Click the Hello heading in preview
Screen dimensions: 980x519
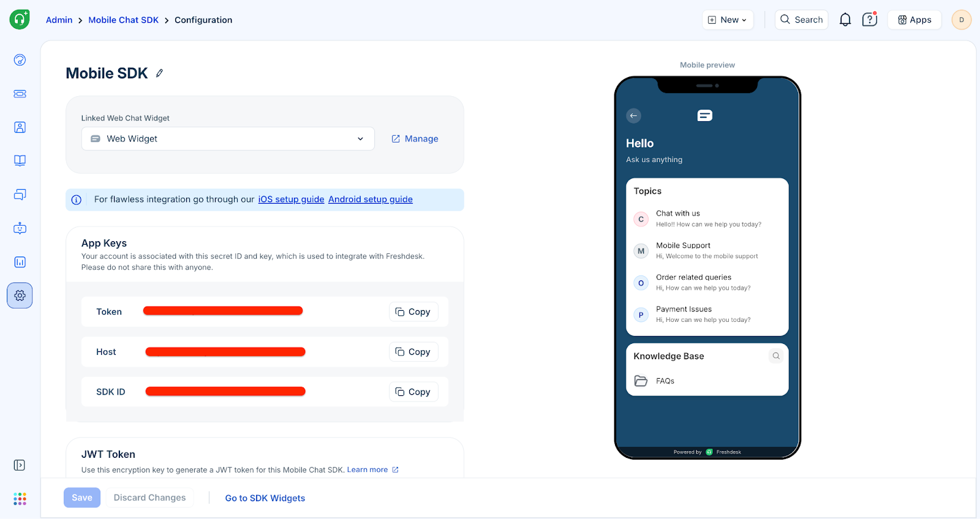tap(639, 143)
